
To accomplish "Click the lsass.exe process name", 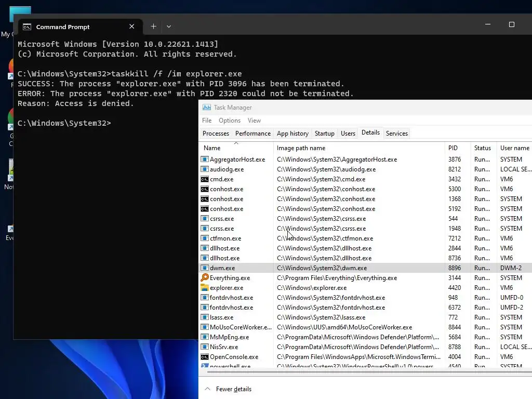I will coord(221,317).
